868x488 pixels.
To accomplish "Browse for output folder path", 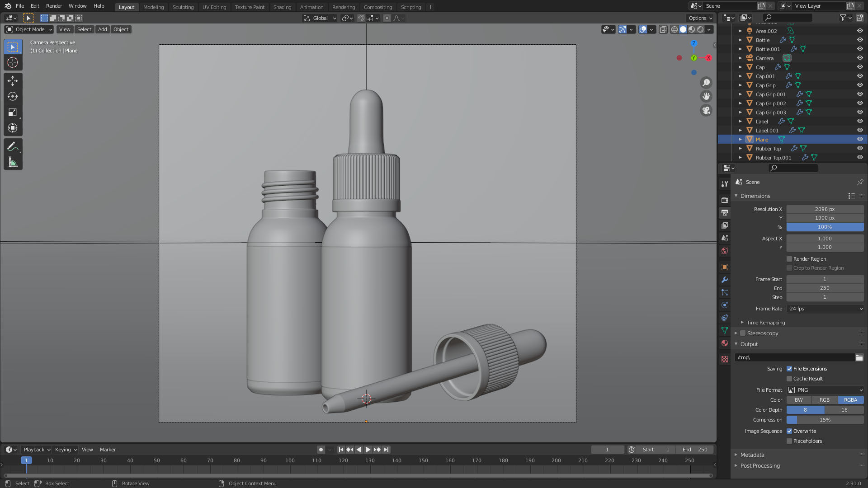I will pos(859,357).
